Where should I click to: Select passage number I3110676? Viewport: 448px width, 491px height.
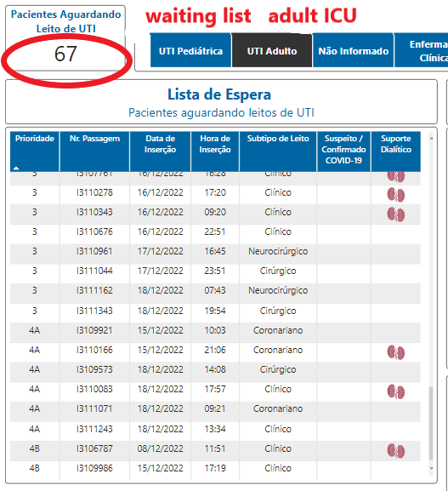coord(94,231)
